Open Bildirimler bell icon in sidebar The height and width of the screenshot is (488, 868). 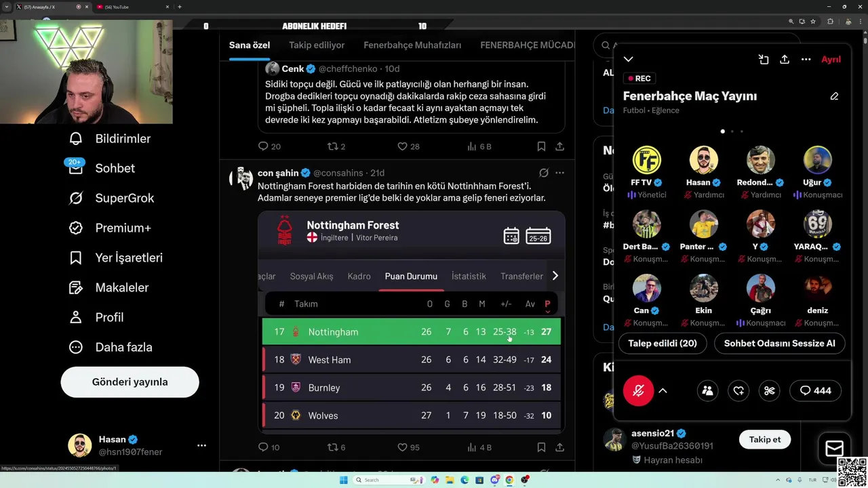point(76,138)
